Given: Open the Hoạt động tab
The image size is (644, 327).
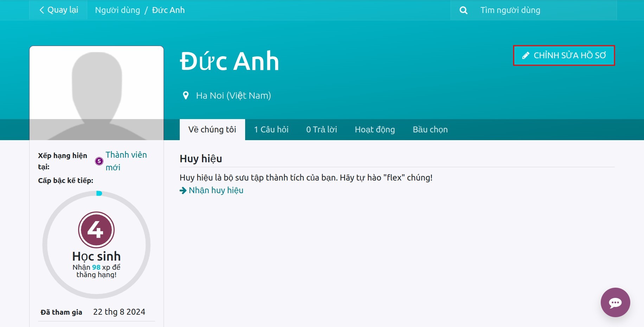Looking at the screenshot, I should coord(375,130).
